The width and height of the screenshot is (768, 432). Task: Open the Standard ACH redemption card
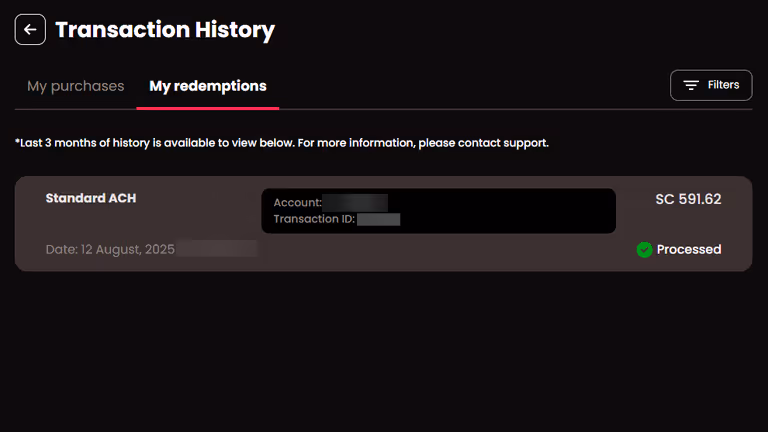tap(384, 224)
